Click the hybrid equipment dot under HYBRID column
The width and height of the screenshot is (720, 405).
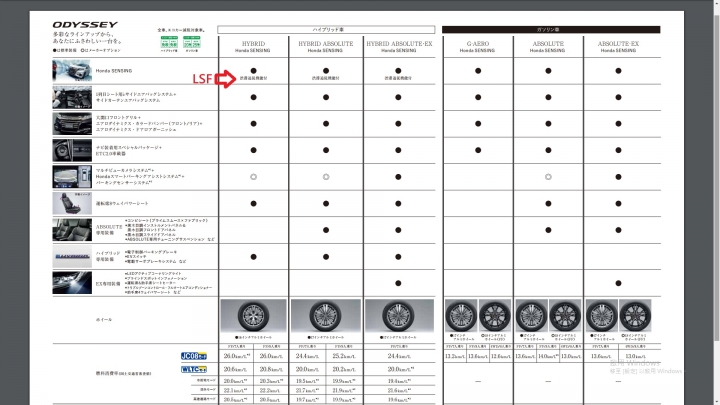coord(253,257)
